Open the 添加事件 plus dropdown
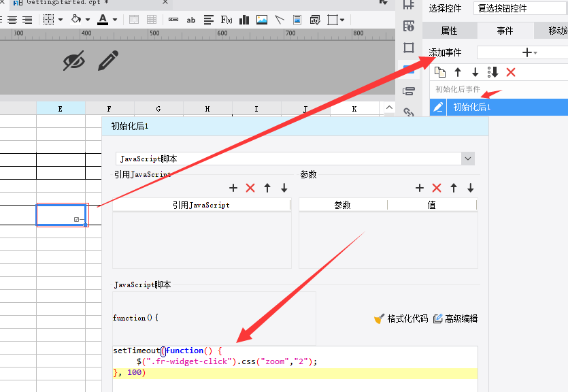This screenshot has height=392, width=568. pyautogui.click(x=529, y=52)
